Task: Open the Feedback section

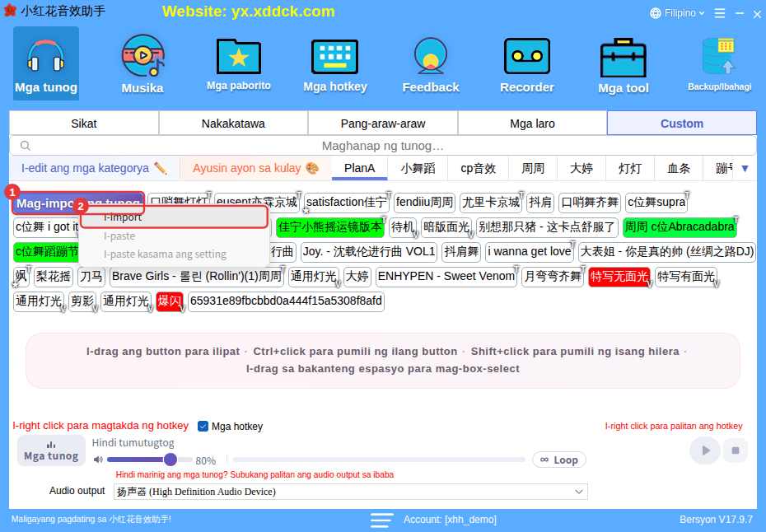Action: (431, 63)
